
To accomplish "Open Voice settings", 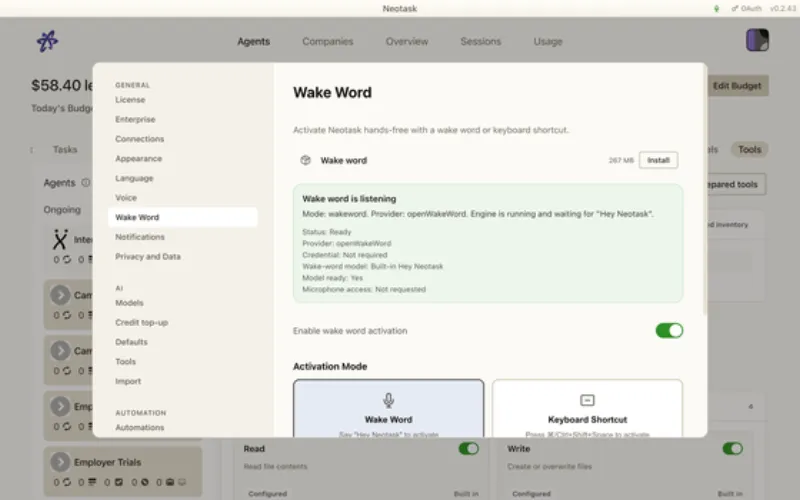I will coord(126,197).
